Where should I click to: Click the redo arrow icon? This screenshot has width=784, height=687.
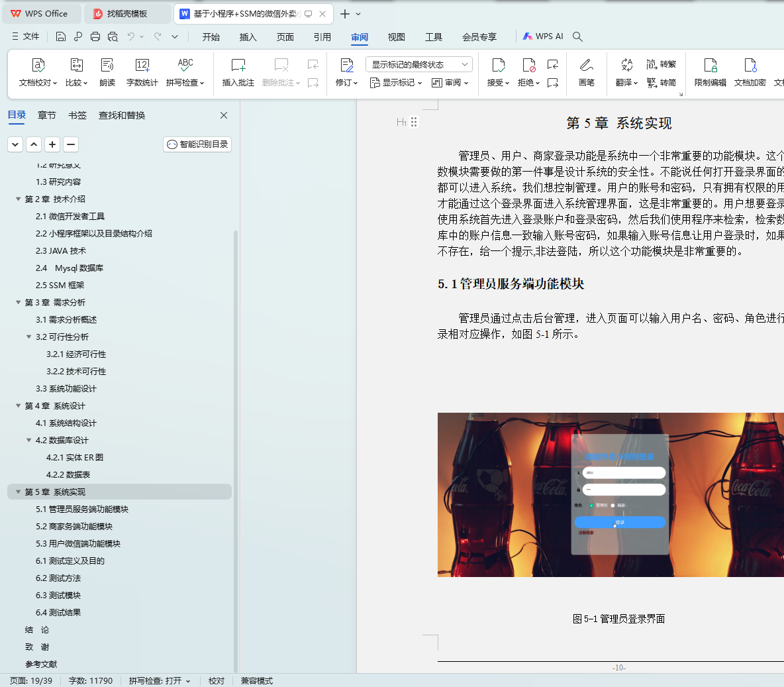[x=158, y=36]
